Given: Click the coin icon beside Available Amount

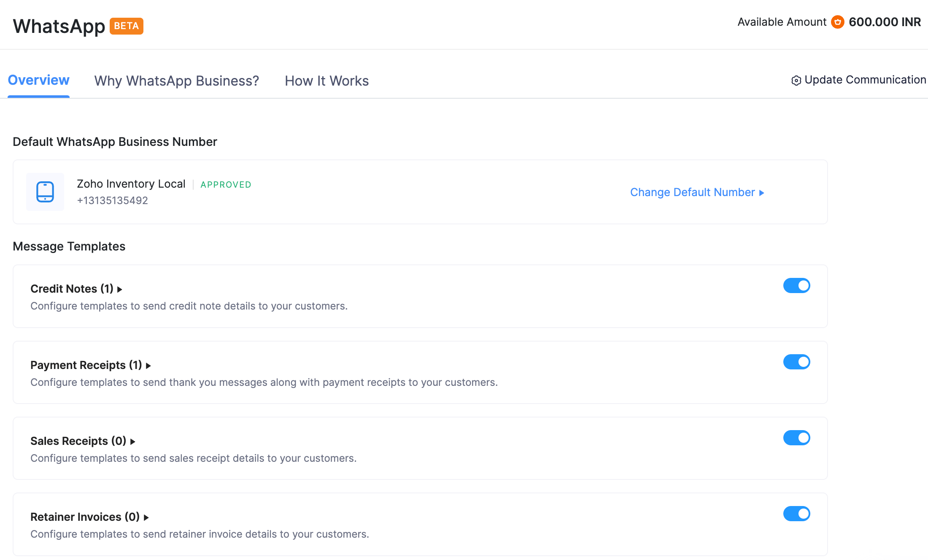Looking at the screenshot, I should point(837,22).
